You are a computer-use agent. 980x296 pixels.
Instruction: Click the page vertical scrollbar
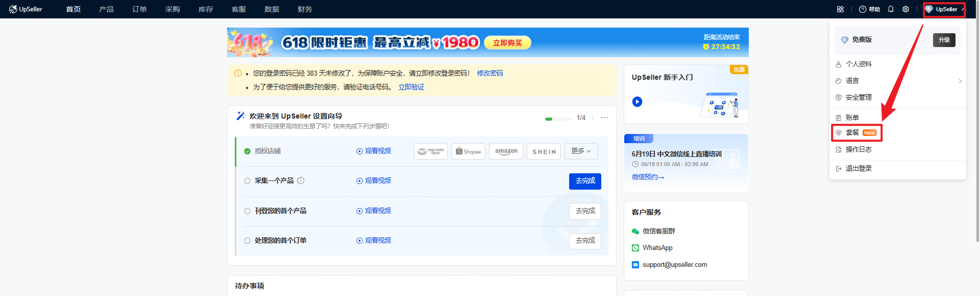977,121
